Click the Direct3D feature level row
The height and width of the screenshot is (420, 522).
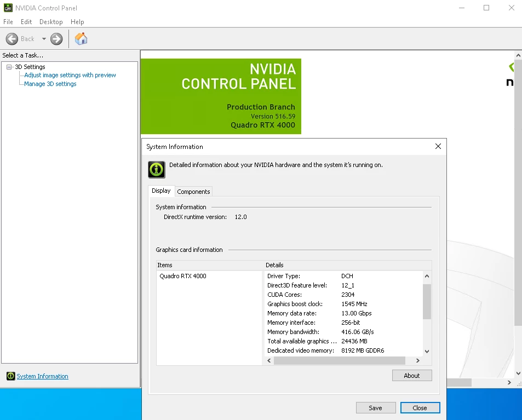click(343, 285)
